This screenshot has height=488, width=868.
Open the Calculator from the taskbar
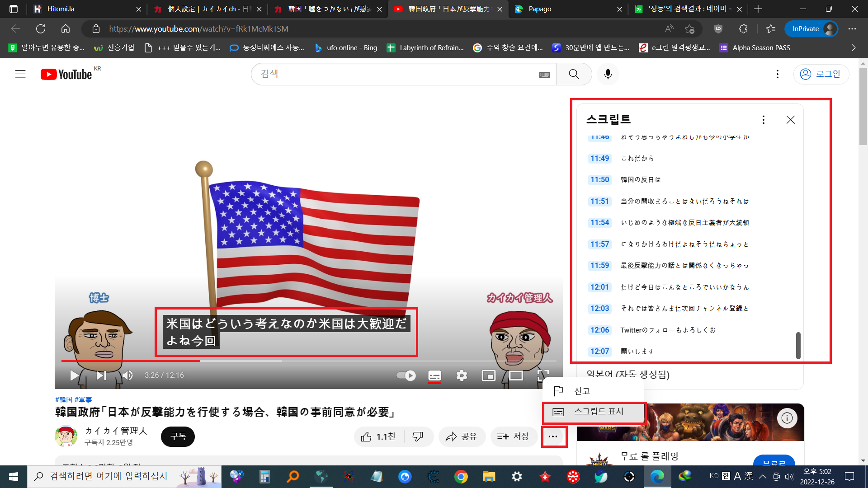pos(264,477)
